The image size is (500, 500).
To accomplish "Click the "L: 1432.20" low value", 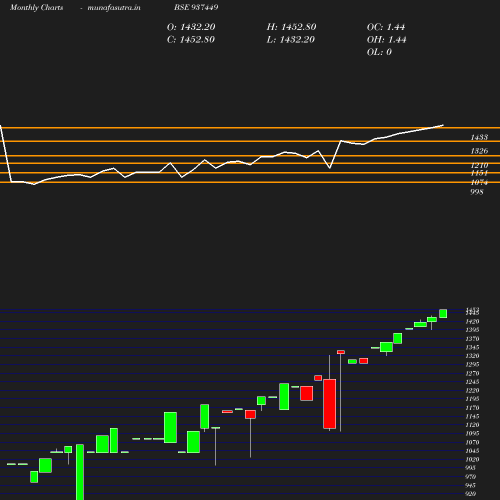I will (291, 40).
